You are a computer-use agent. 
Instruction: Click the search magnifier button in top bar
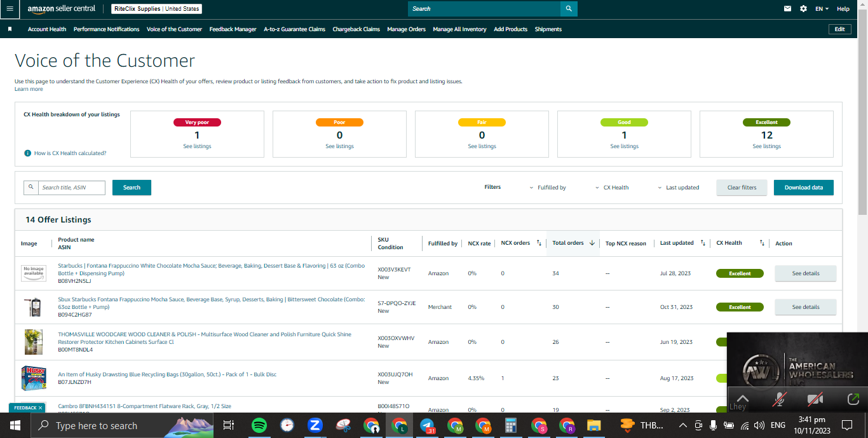569,9
